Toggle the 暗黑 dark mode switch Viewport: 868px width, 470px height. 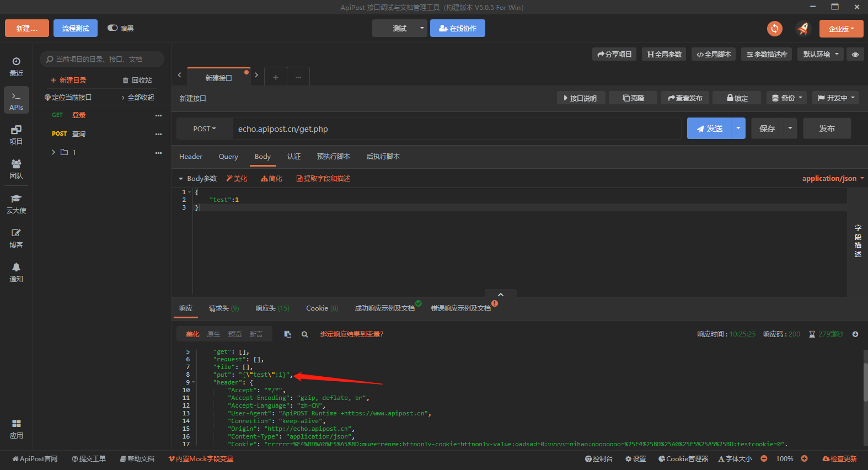[x=112, y=28]
